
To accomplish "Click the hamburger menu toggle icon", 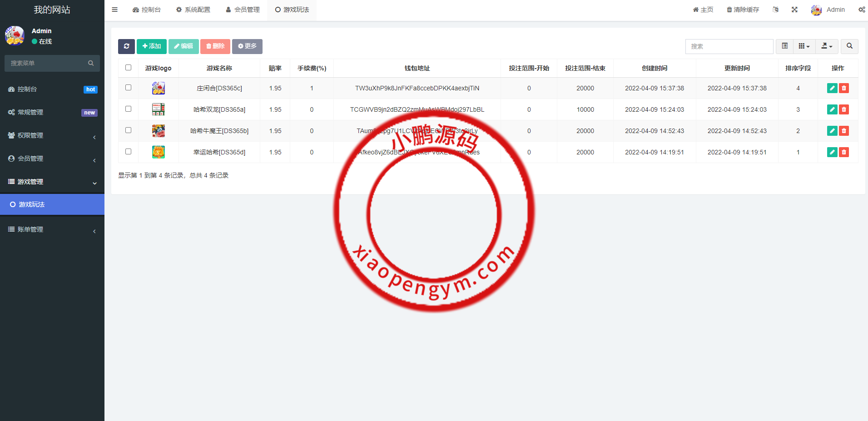I will pyautogui.click(x=115, y=10).
